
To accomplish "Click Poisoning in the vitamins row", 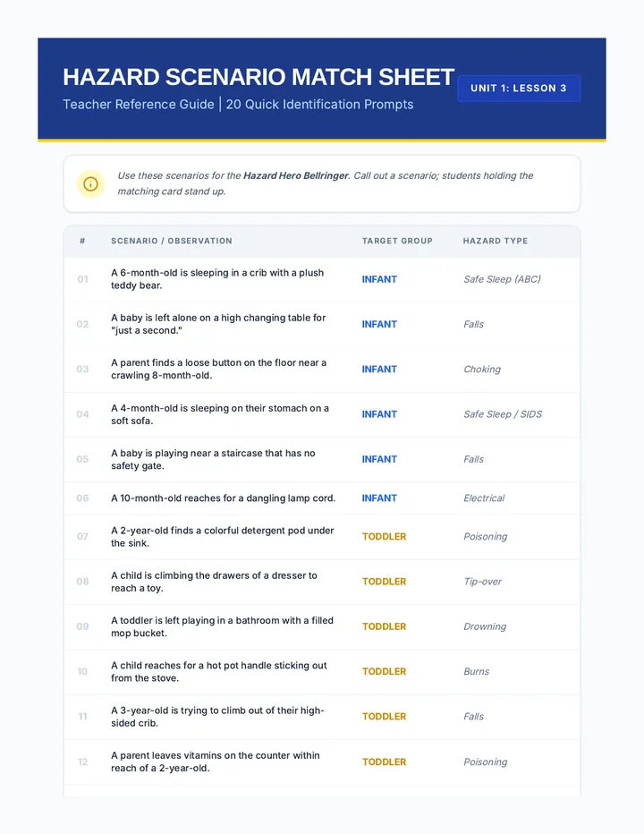I will [485, 762].
